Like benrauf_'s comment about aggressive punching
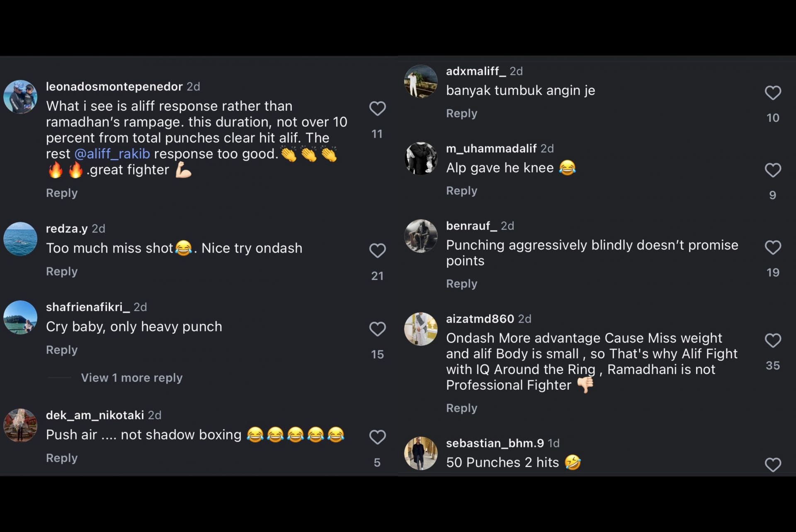Image resolution: width=796 pixels, height=532 pixels. [773, 247]
